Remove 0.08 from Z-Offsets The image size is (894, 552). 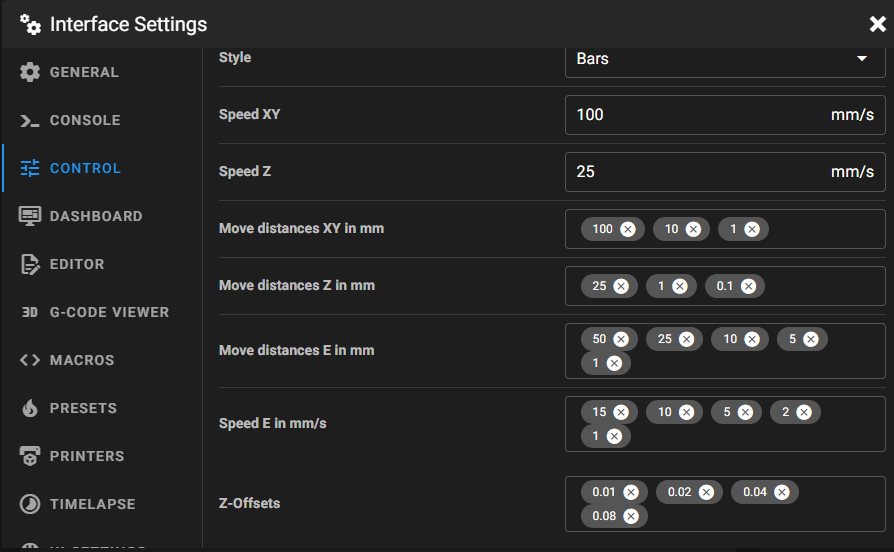pos(631,516)
